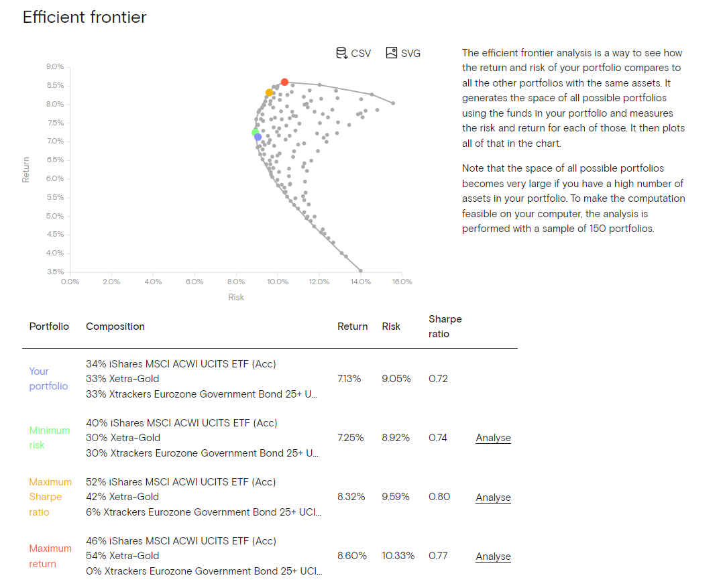Click the Composition column header
Screen dimensions: 725x588
click(x=115, y=327)
